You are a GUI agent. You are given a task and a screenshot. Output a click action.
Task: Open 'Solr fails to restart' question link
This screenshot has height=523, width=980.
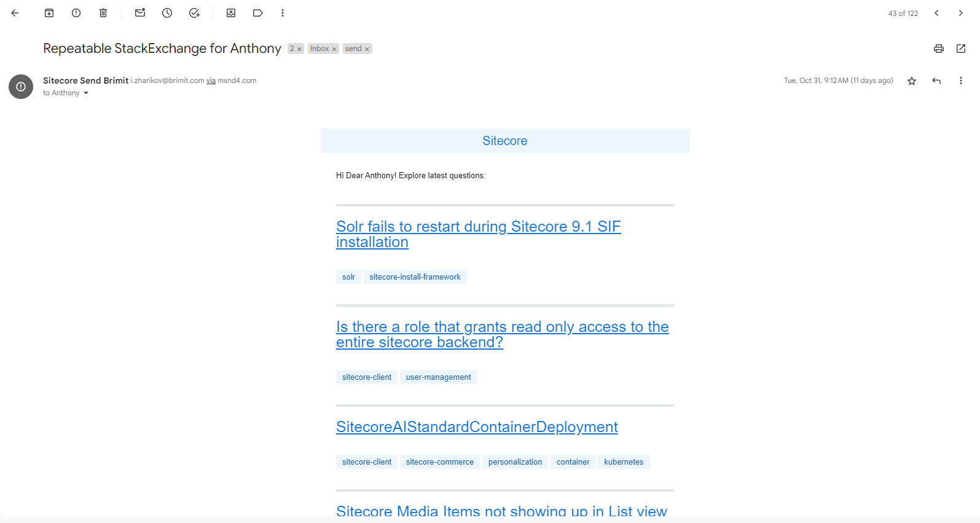point(479,234)
